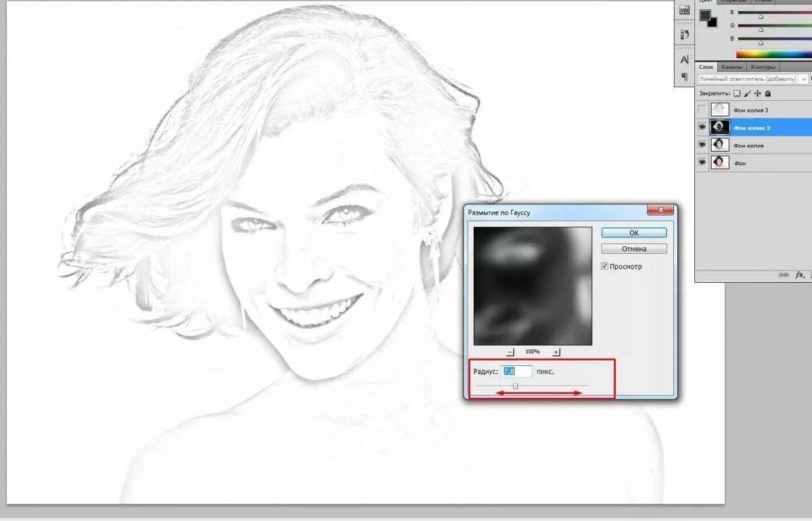The height and width of the screenshot is (521, 812).
Task: Hide the Фон копия layer
Action: click(x=702, y=145)
